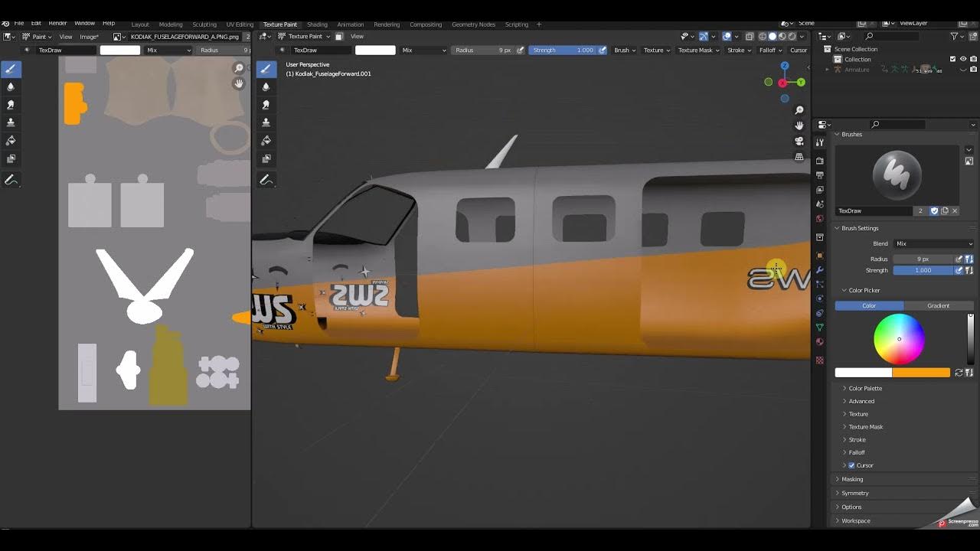Open the Modifier wrench properties tab

click(x=820, y=269)
